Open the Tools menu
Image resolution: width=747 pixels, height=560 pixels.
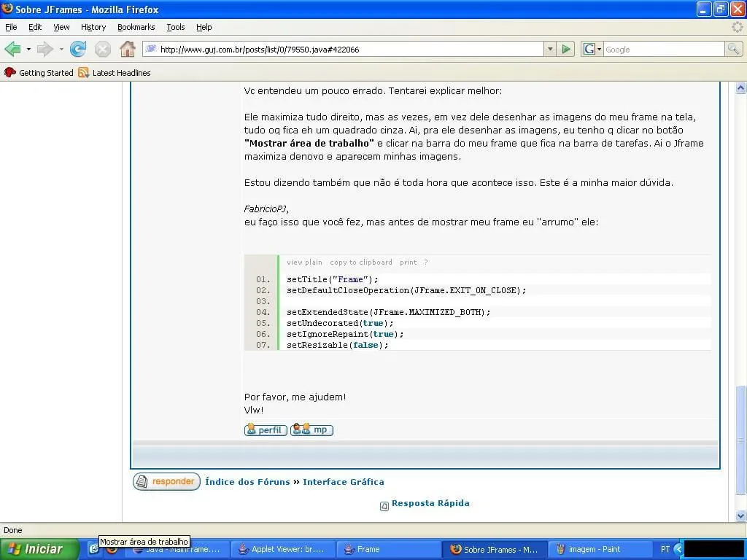pyautogui.click(x=175, y=27)
